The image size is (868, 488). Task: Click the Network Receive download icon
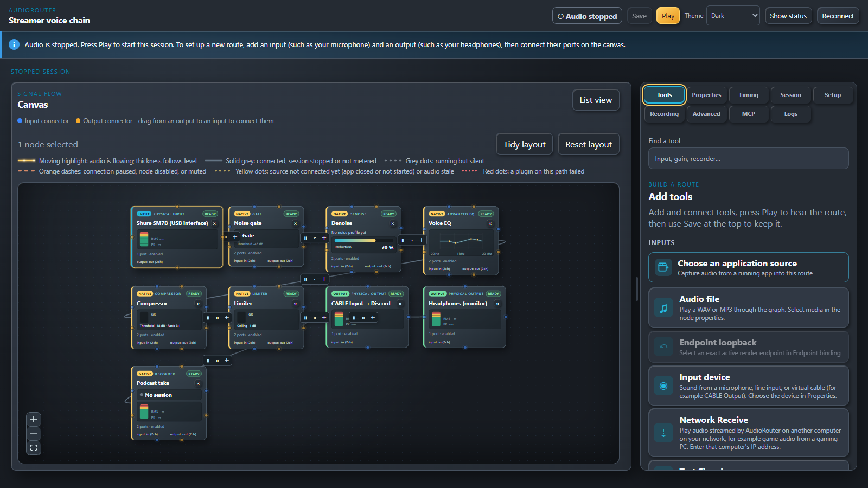pyautogui.click(x=663, y=433)
